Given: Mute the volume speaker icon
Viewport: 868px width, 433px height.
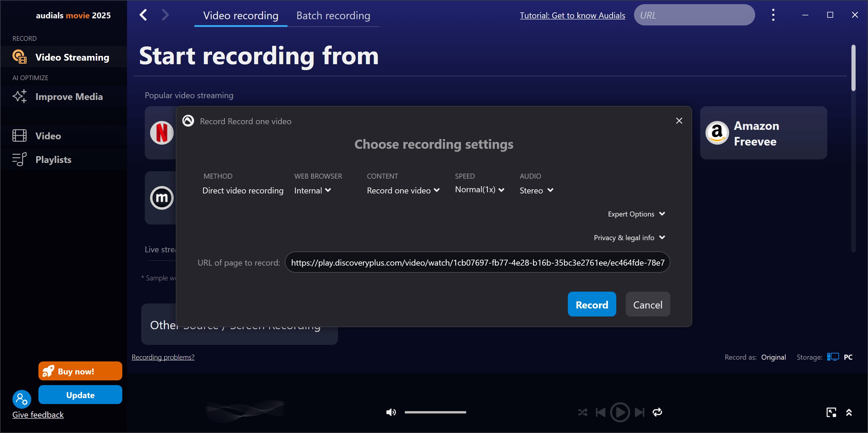Looking at the screenshot, I should pos(391,412).
